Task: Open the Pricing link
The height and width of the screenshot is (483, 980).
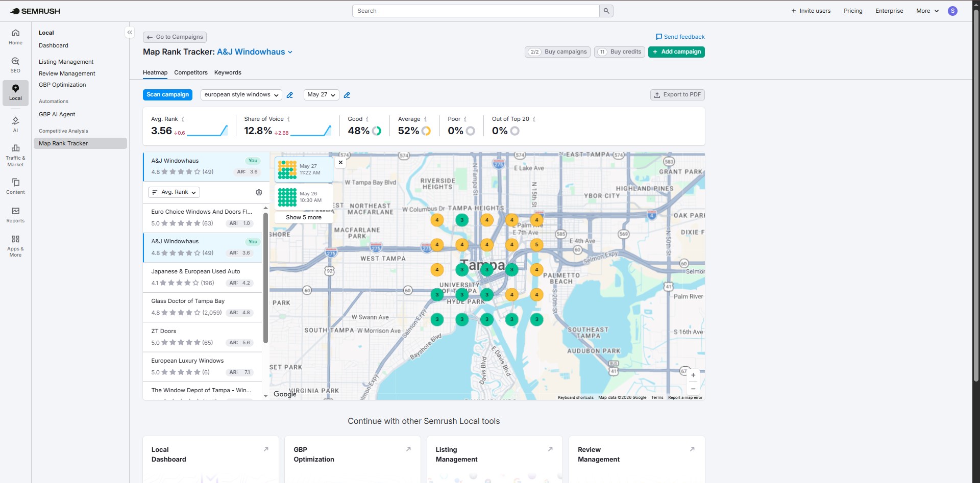Action: click(x=853, y=11)
